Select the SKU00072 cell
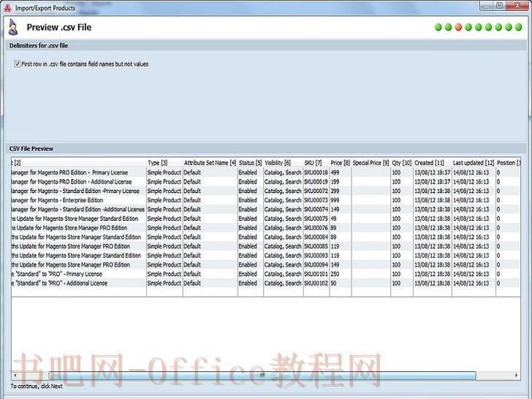This screenshot has height=399, width=532. (316, 191)
